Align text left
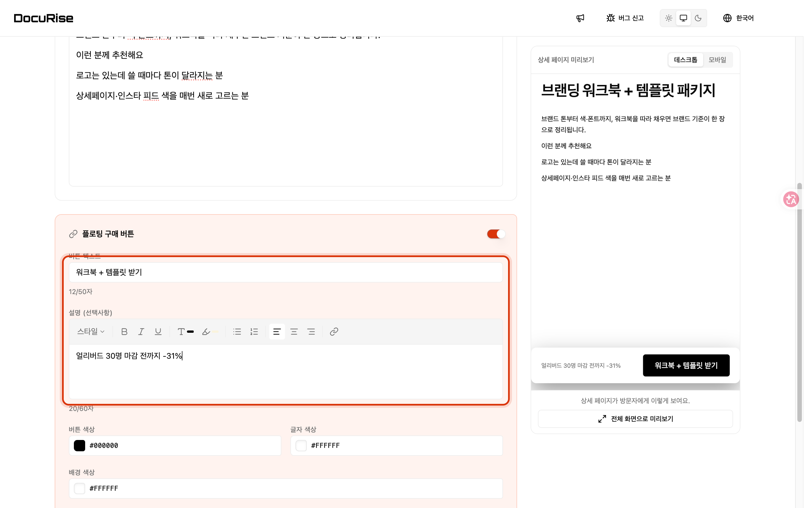This screenshot has height=508, width=812. coord(277,332)
